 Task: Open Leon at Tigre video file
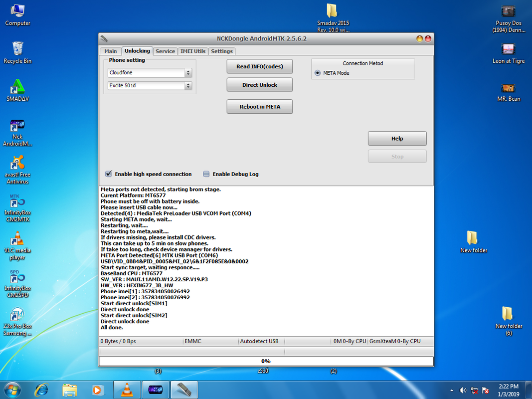coord(509,53)
